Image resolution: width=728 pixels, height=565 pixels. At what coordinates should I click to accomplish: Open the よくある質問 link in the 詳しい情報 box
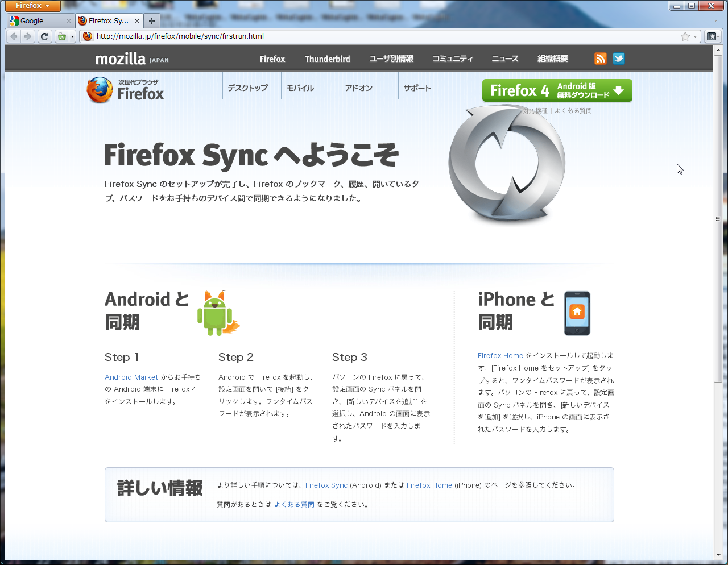294,505
